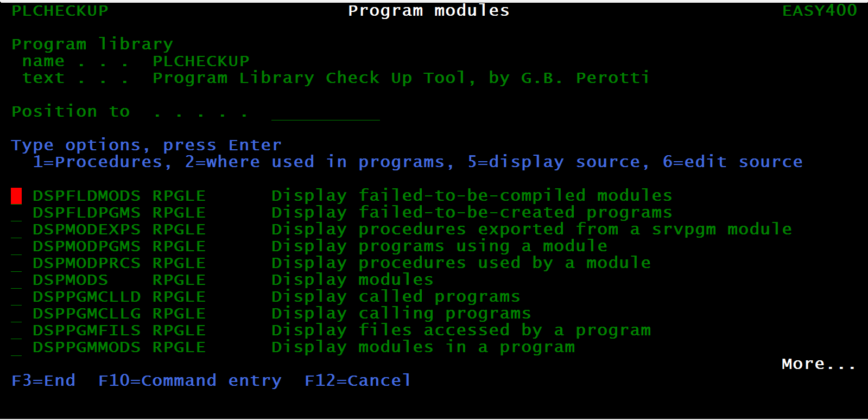Click the PLCHECKUP library name value
Image resolution: width=868 pixels, height=420 pixels.
coord(201,61)
